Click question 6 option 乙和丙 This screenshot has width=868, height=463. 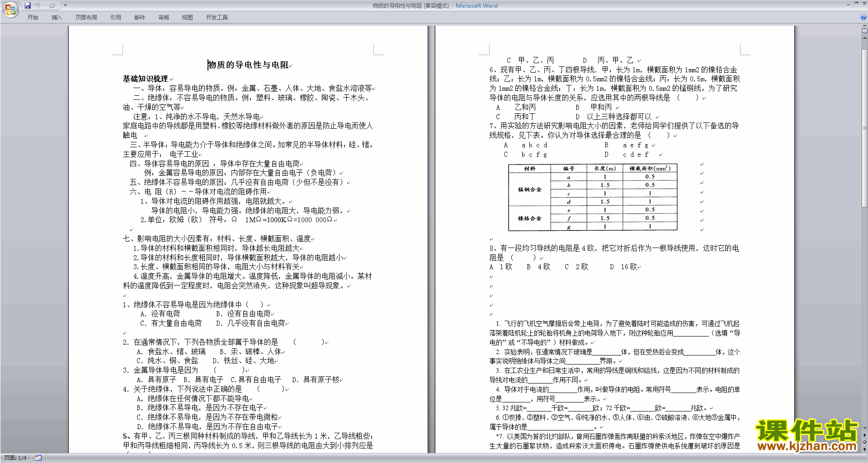pyautogui.click(x=525, y=107)
